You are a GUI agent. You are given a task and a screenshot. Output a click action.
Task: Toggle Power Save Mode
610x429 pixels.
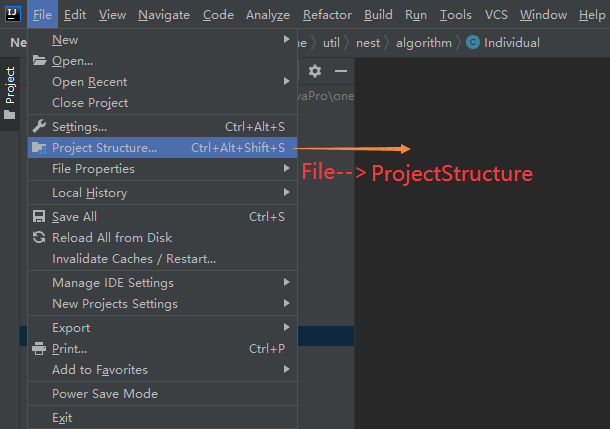(x=105, y=394)
